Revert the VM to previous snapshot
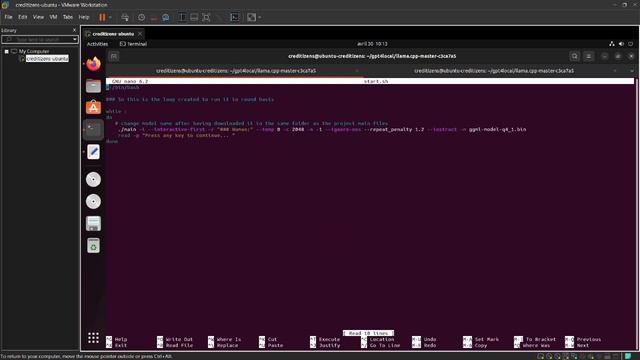 point(153,17)
